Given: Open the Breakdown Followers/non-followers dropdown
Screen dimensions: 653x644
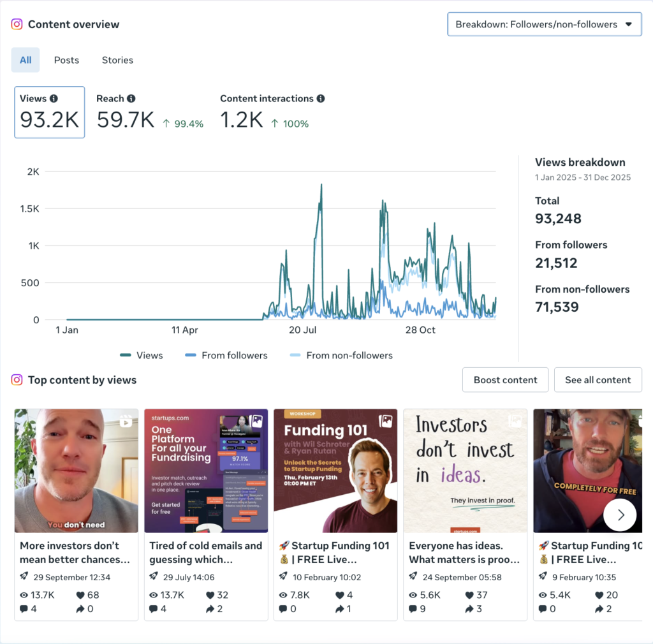Looking at the screenshot, I should (544, 24).
